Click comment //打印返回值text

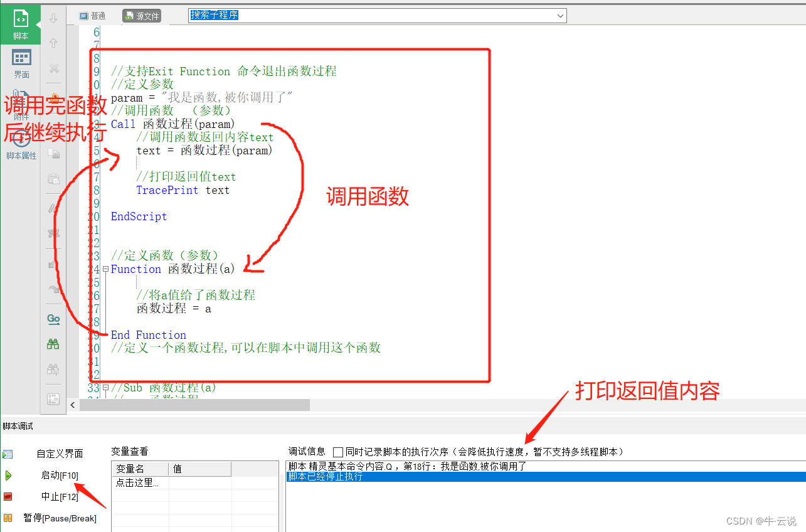point(186,177)
